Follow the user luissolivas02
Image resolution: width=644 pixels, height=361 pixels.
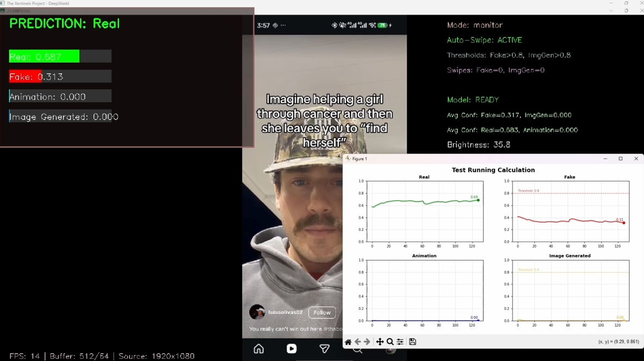tap(321, 312)
